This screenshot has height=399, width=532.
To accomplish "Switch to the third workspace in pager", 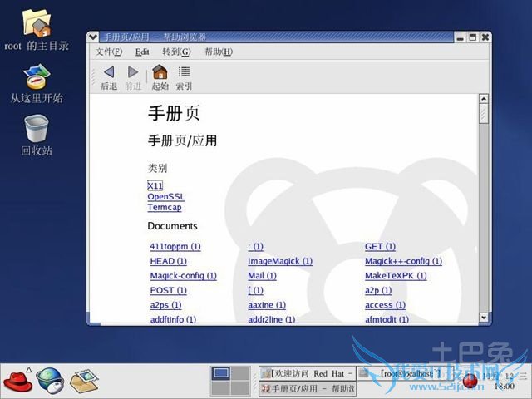I will [220, 388].
